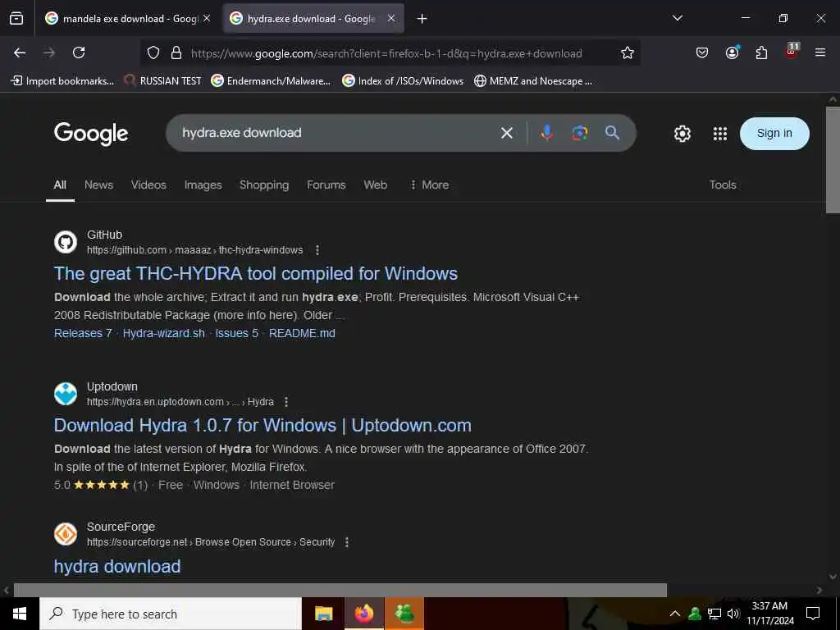Open Save to Pocket icon
The width and height of the screenshot is (840, 630).
point(702,52)
